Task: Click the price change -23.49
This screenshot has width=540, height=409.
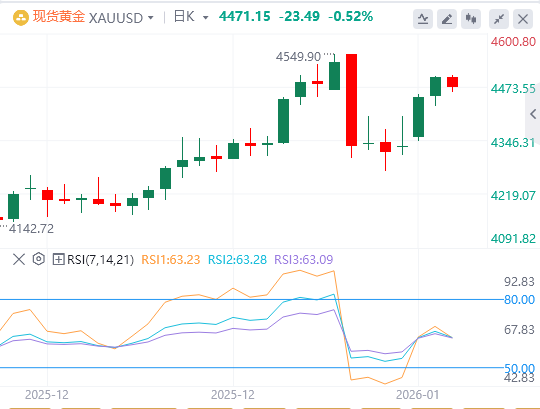Action: (x=299, y=17)
